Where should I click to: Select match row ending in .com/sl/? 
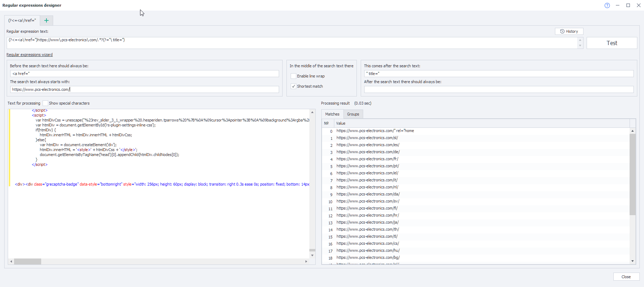[x=475, y=138]
